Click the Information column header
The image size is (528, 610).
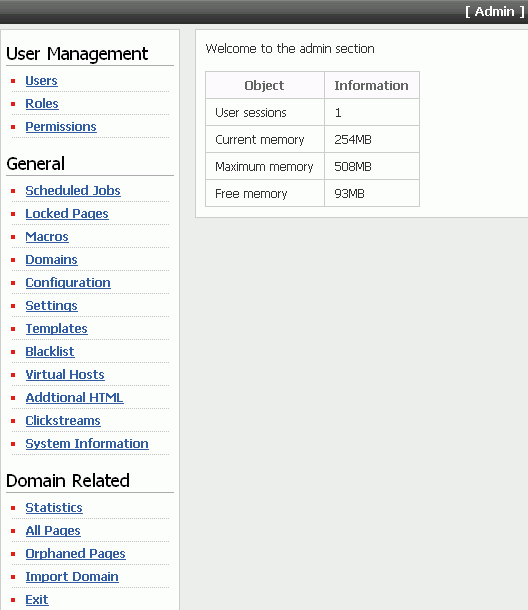pos(372,85)
